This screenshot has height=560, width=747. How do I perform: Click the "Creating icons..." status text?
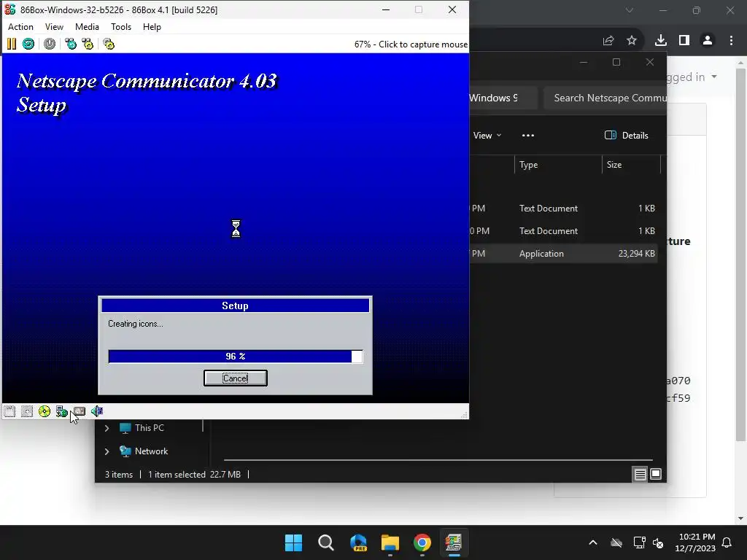pyautogui.click(x=135, y=324)
